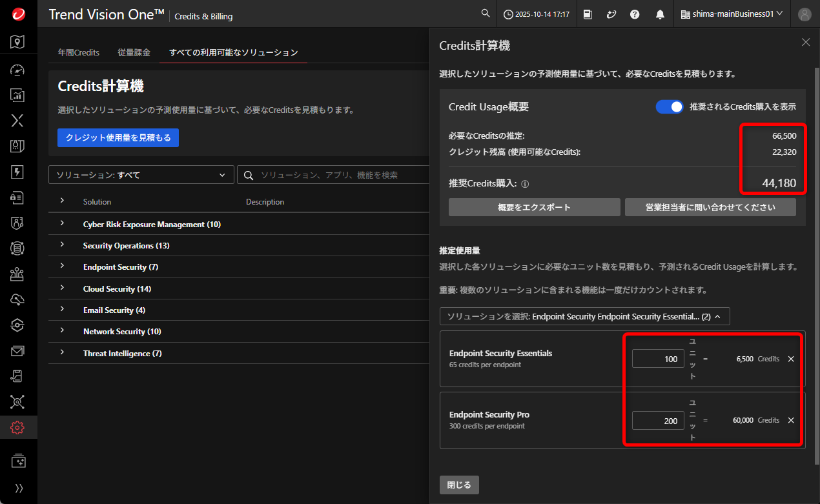This screenshot has width=820, height=504.
Task: Click the user profile avatar icon
Action: point(805,14)
